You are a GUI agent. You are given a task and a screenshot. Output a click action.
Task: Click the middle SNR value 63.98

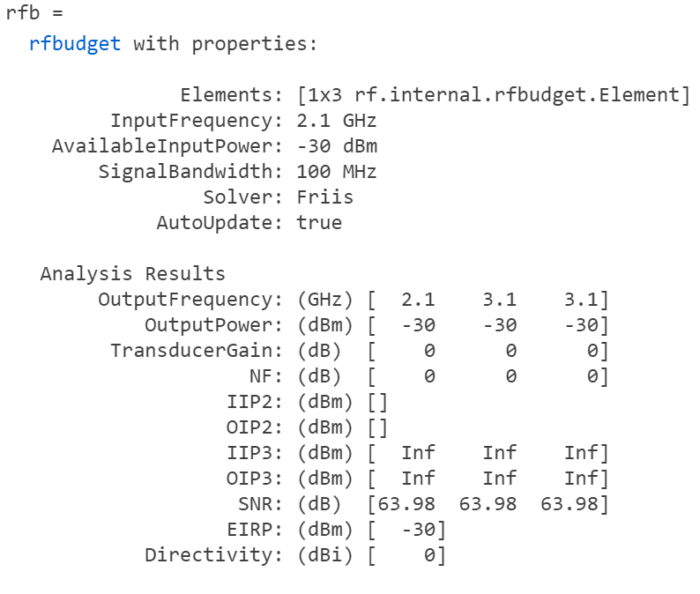pos(499,504)
